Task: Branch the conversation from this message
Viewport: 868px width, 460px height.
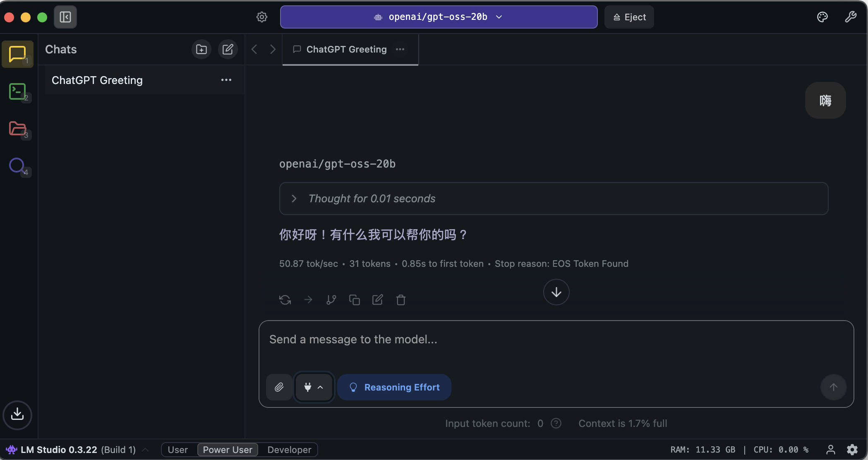Action: click(x=331, y=299)
